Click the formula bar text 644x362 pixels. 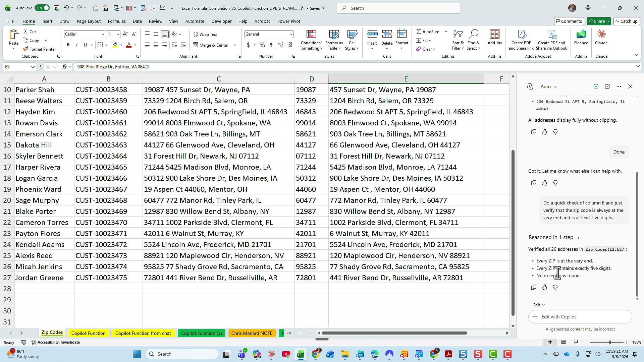[x=113, y=67]
